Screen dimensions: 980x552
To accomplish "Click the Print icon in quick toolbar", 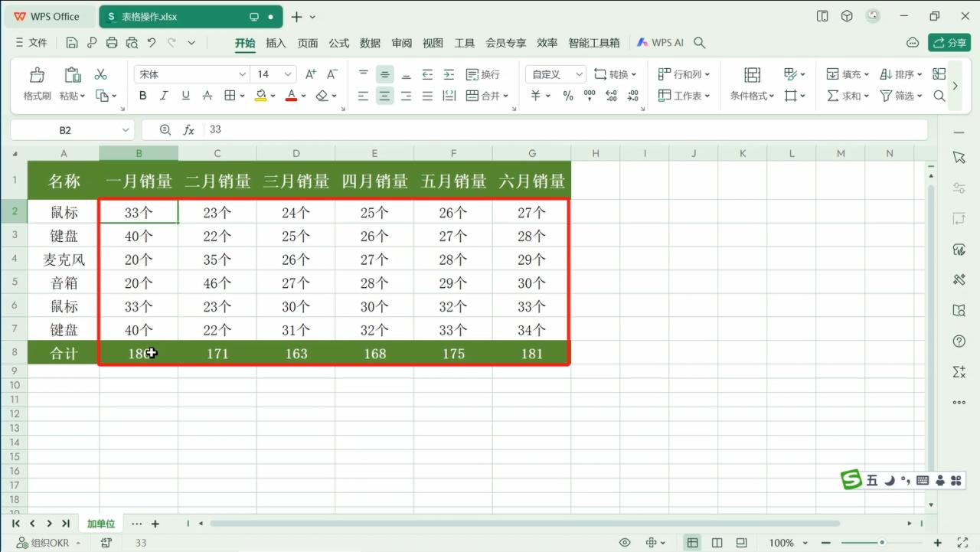I will click(x=112, y=43).
